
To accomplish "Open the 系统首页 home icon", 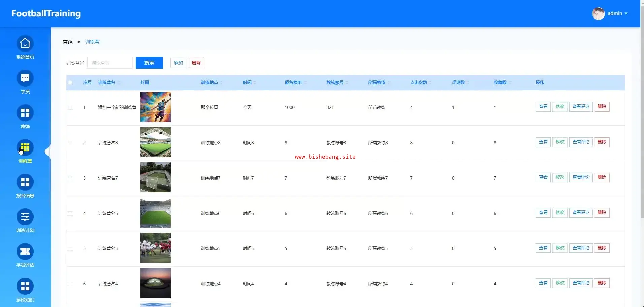I will click(25, 44).
